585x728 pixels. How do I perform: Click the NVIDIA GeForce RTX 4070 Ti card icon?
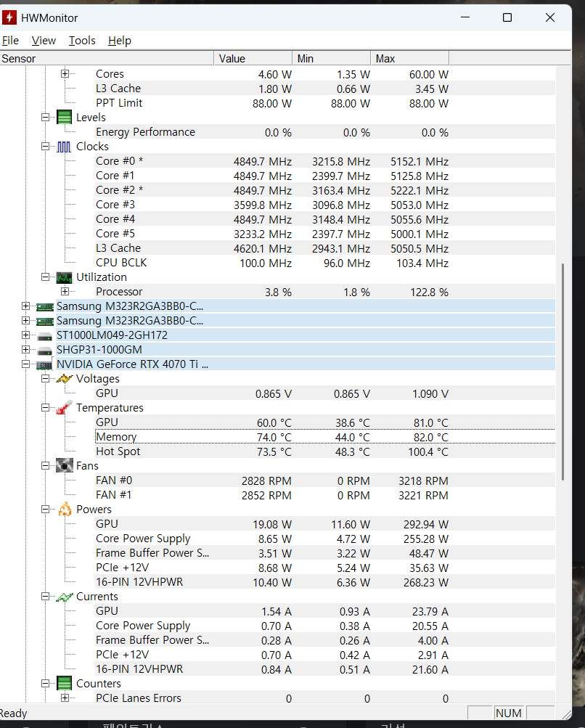coord(45,364)
